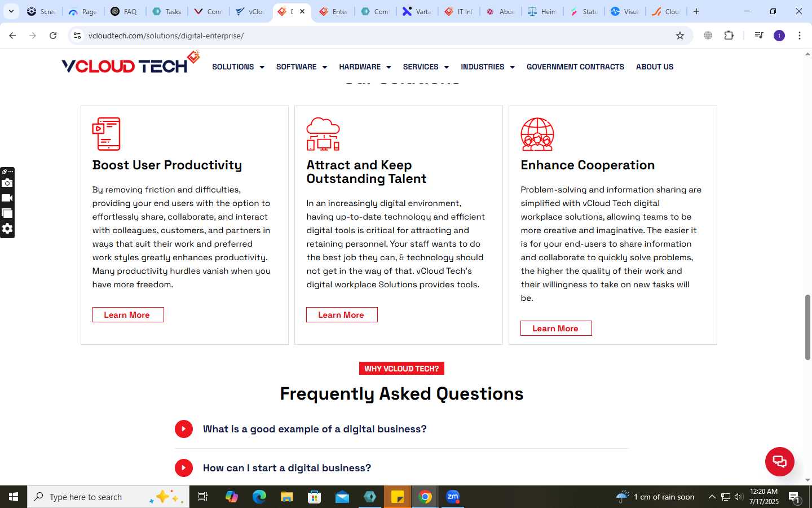Click the page vertical scrollbar thumb
Screen dimensions: 812x508
pyautogui.click(x=807, y=327)
